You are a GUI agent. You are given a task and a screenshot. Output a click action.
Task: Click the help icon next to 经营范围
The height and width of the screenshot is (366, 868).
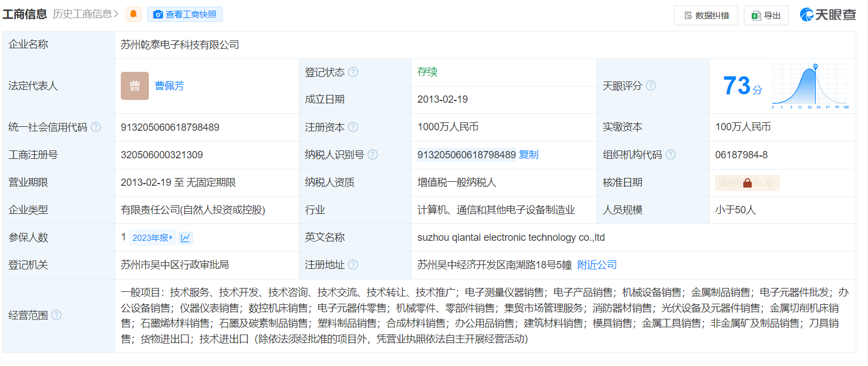tap(56, 315)
